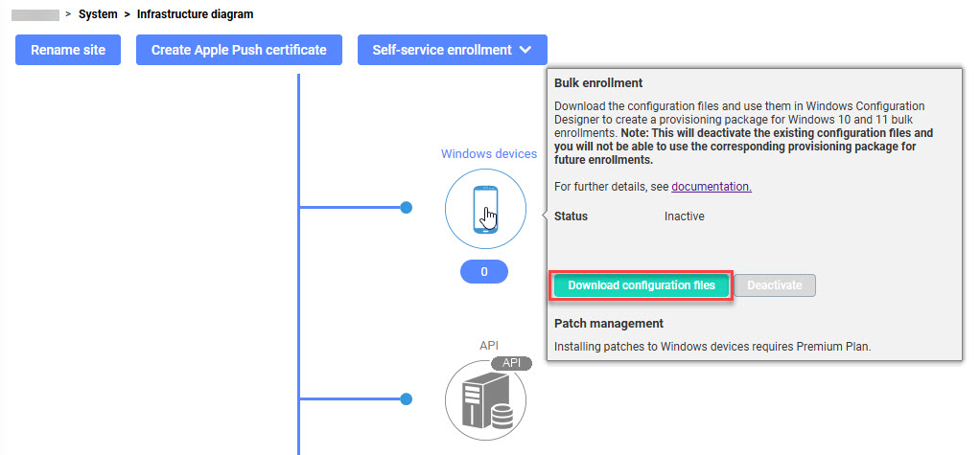The height and width of the screenshot is (455, 980).
Task: Expand the Self-service enrollment dropdown
Action: (x=452, y=50)
